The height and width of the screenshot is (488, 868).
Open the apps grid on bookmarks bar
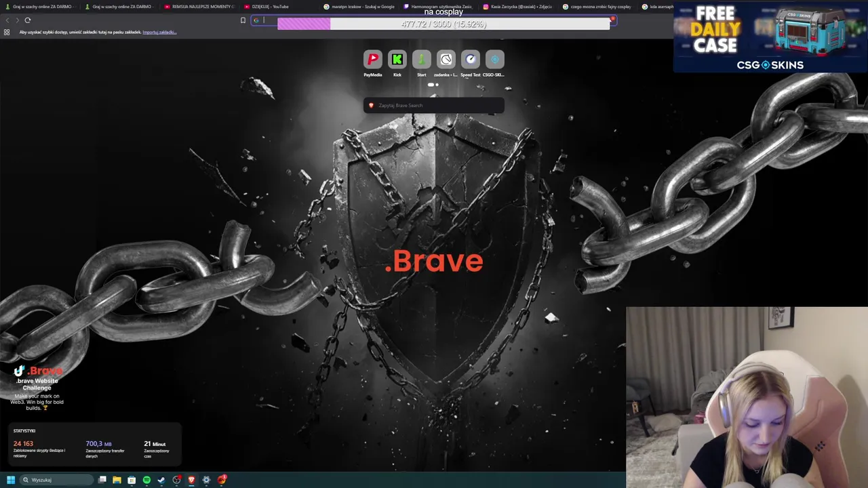coord(7,32)
